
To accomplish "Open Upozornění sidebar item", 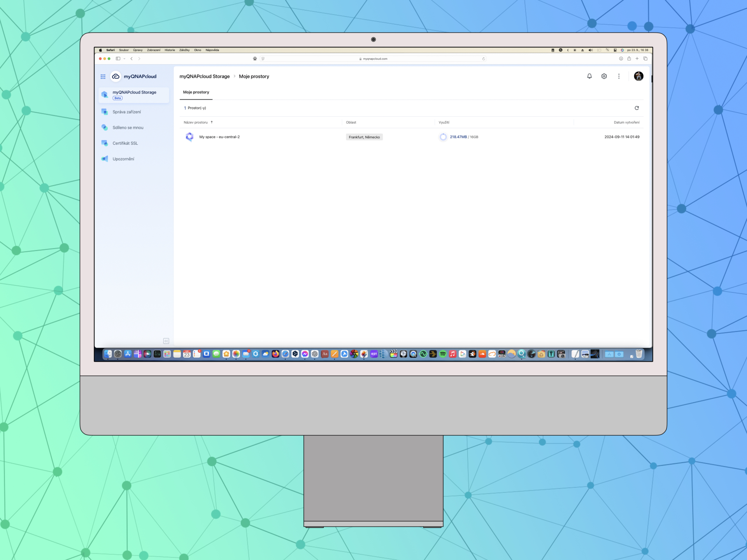I will 123,159.
